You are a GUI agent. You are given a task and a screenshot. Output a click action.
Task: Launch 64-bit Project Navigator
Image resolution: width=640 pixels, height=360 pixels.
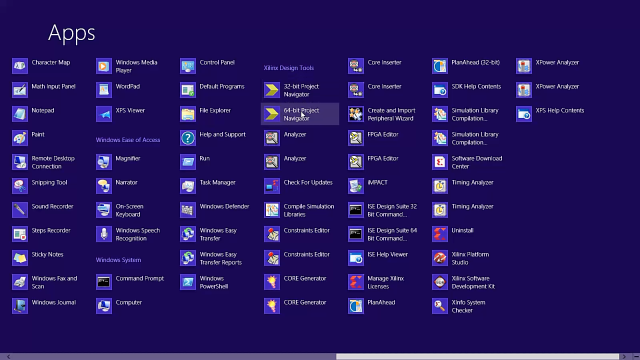coord(300,114)
